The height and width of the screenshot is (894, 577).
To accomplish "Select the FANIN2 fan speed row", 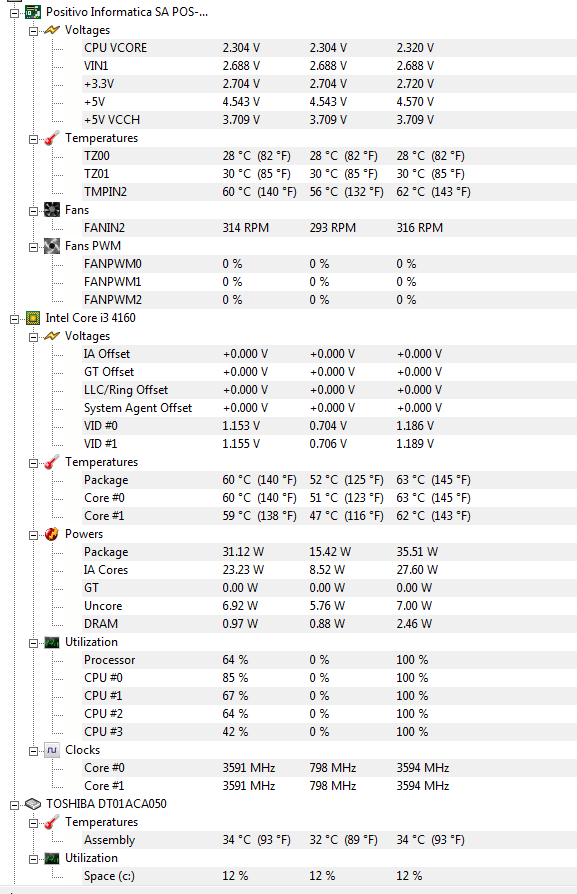I will point(330,228).
